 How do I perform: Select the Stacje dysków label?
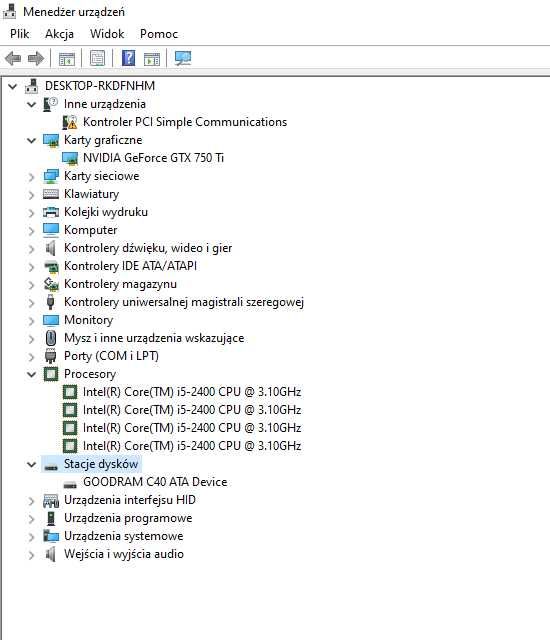point(101,464)
